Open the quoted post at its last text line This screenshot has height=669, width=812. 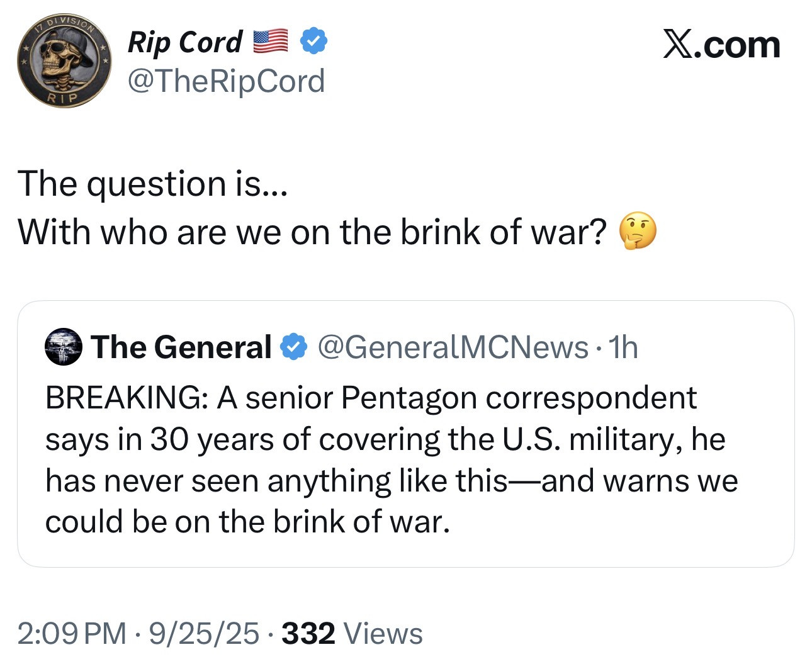pyautogui.click(x=247, y=522)
